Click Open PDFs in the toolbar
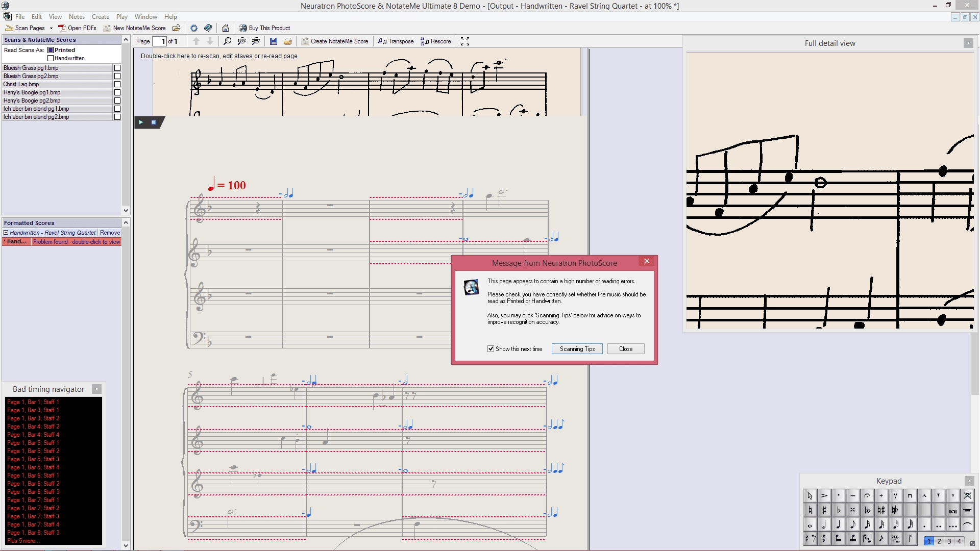 [x=77, y=28]
